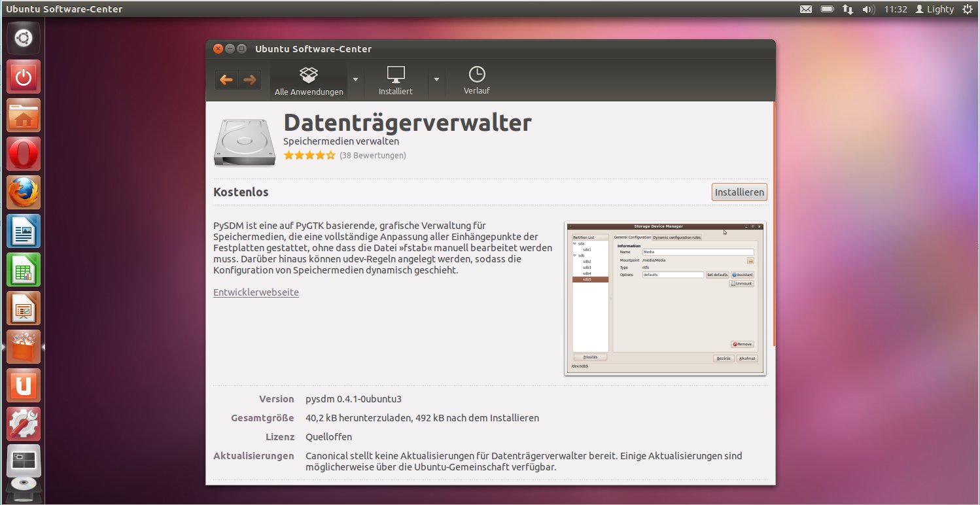Open the mail envelope indicator
The width and height of the screenshot is (980, 505).
click(806, 9)
